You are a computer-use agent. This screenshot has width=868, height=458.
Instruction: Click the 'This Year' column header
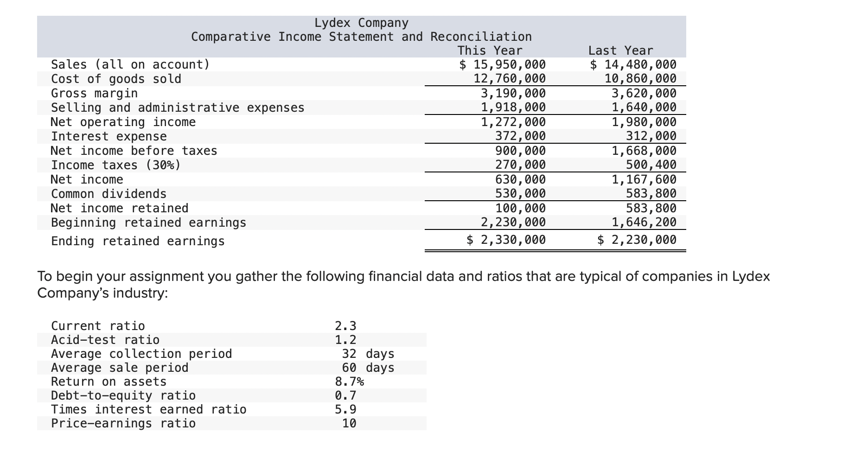pos(490,51)
